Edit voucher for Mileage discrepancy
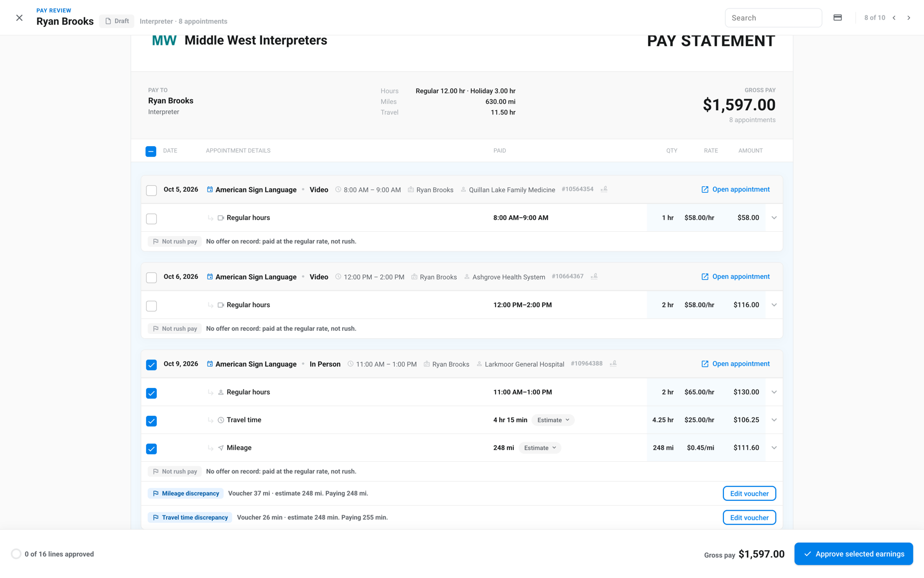 (x=749, y=493)
